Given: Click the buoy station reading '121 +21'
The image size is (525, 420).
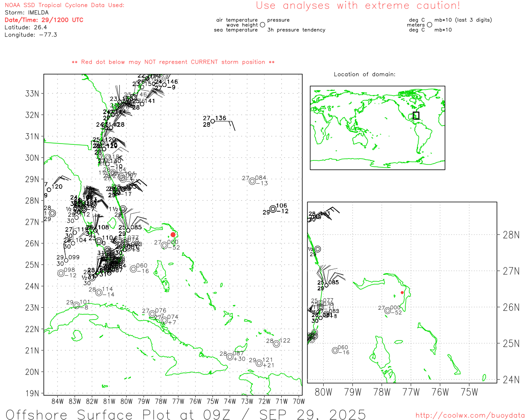Looking at the screenshot, I should pyautogui.click(x=259, y=363).
